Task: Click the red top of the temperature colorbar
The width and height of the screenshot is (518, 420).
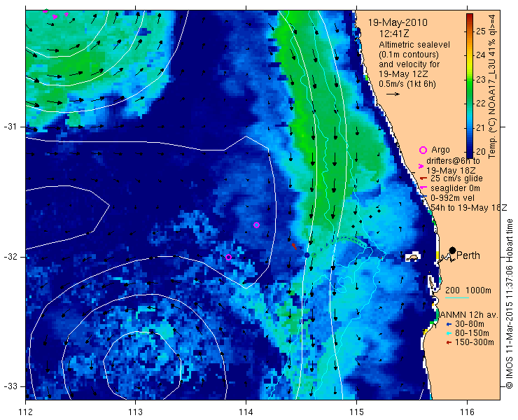Action: (x=470, y=17)
